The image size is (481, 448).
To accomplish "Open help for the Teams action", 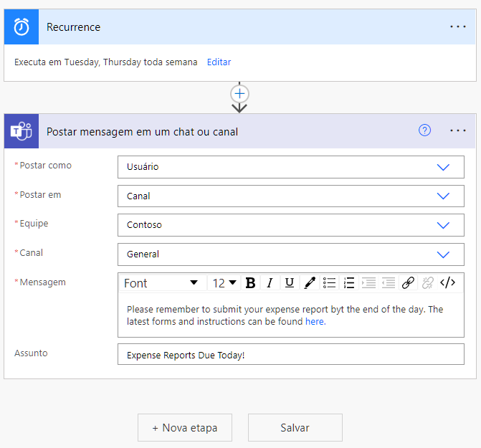I will tap(425, 130).
